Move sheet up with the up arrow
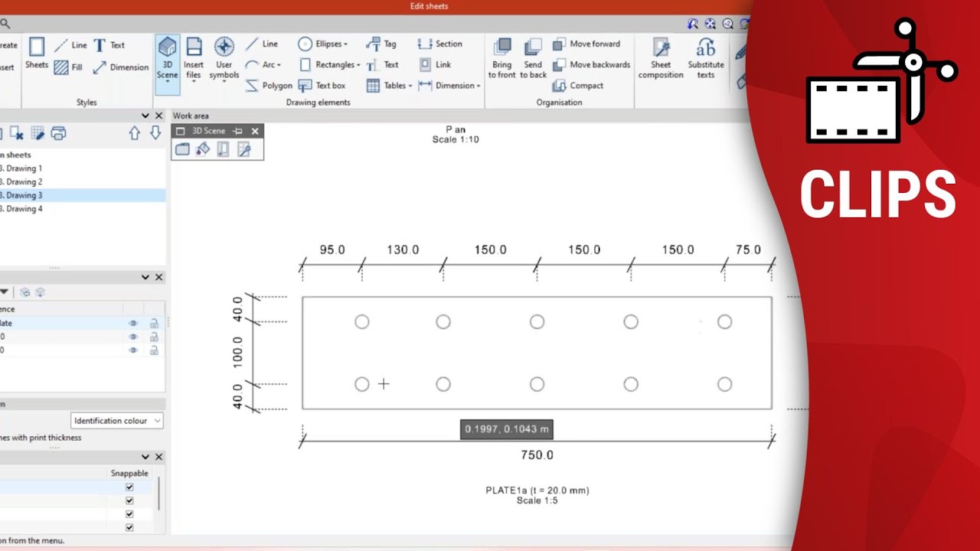 (x=135, y=133)
